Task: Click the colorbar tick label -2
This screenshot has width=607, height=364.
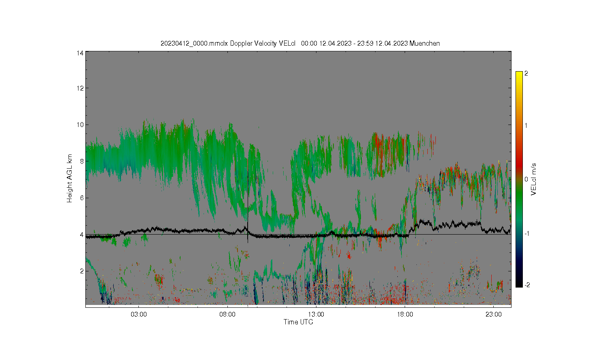Action: pyautogui.click(x=527, y=285)
